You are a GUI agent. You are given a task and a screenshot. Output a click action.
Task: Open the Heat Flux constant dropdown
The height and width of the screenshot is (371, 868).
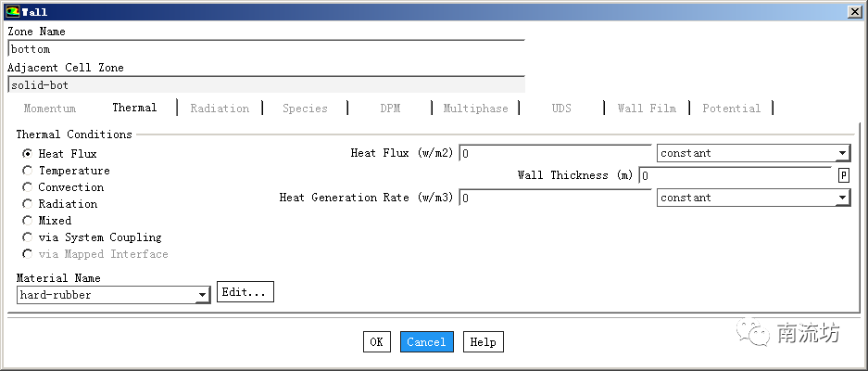[x=753, y=153]
